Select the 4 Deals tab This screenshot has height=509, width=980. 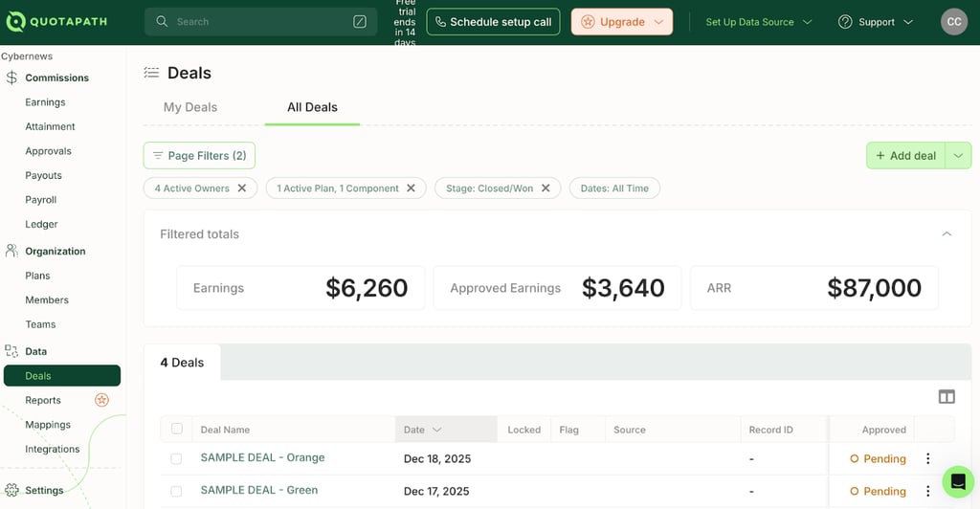point(182,363)
